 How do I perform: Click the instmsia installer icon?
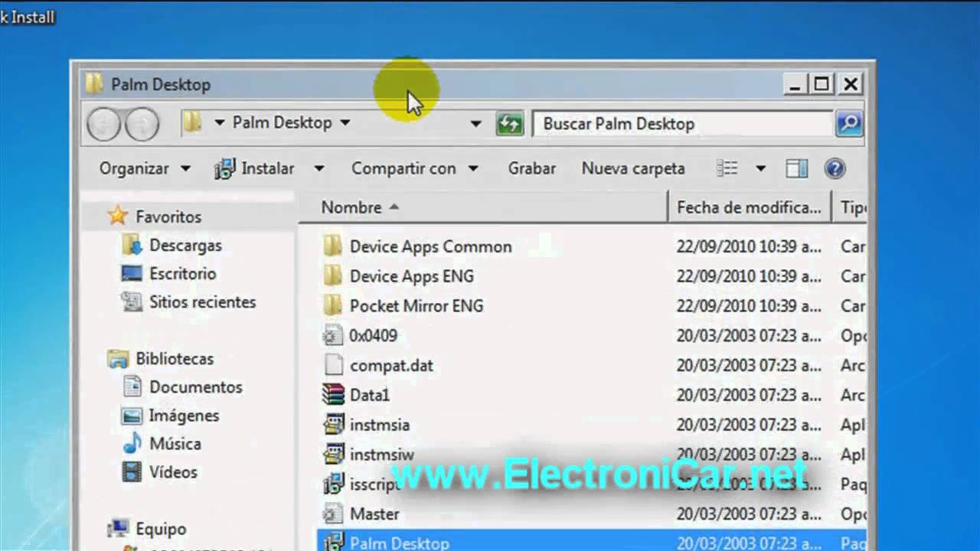point(333,424)
